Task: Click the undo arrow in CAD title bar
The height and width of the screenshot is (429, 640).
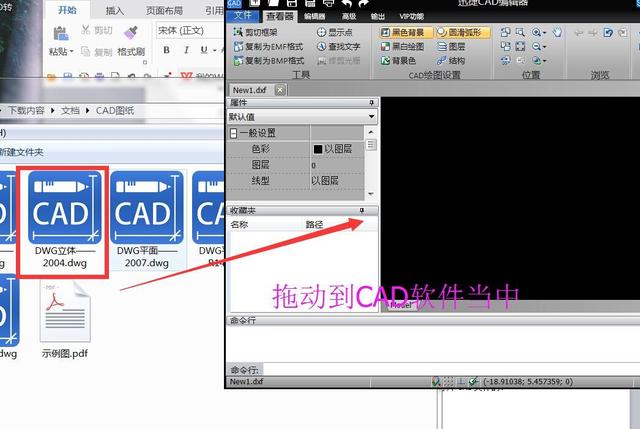Action: coord(346,3)
